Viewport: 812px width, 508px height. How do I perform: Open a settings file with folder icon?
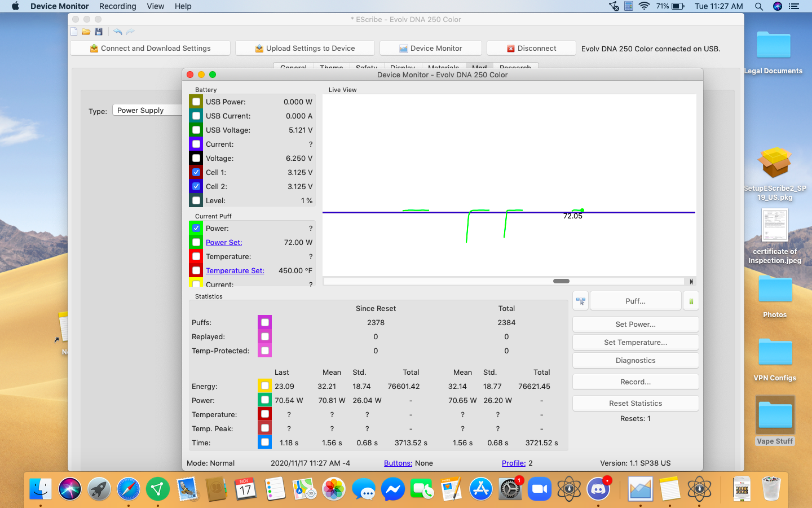click(x=86, y=32)
